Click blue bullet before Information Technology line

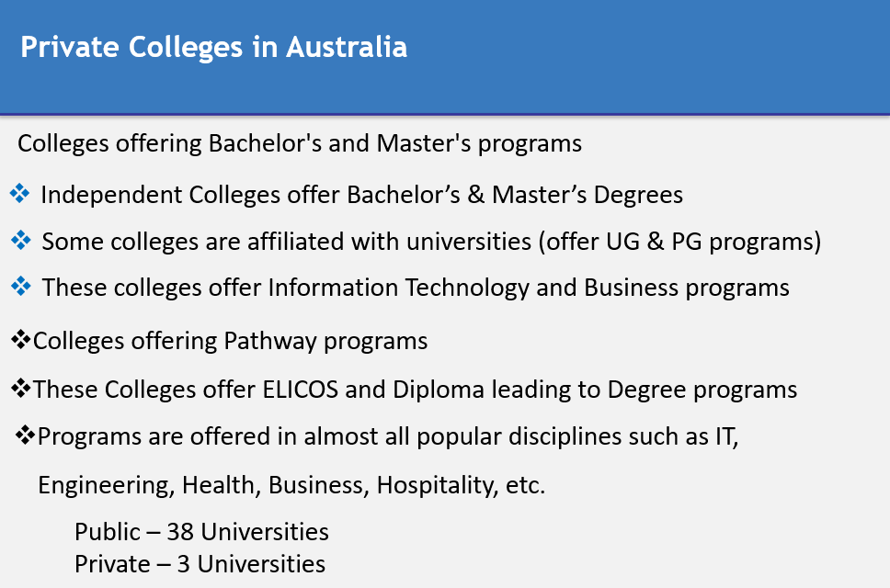click(21, 287)
